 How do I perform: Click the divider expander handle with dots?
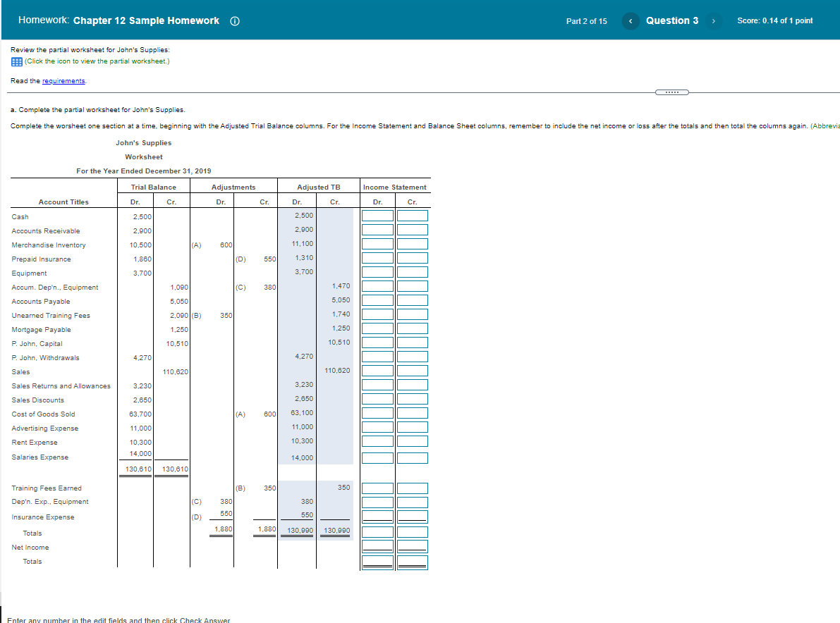click(x=671, y=92)
